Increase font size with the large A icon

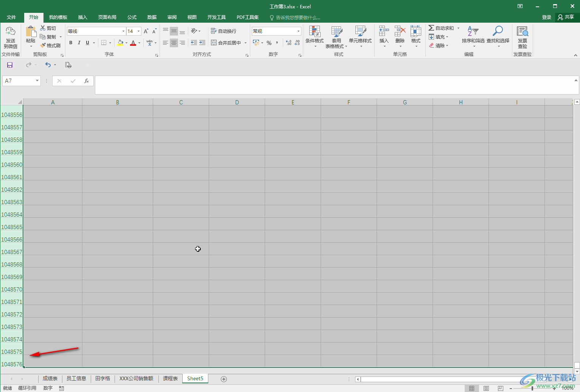[x=146, y=31]
